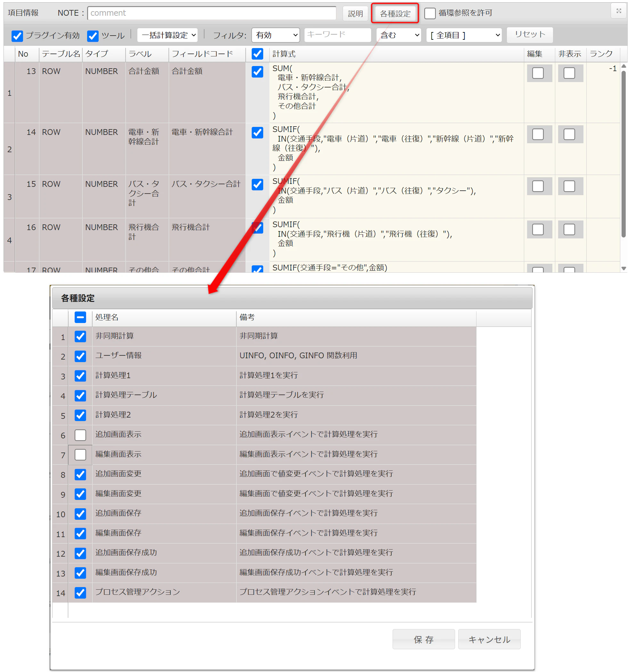Check the hide box for the 飛行機合計 row
635x672 pixels.
pos(569,229)
